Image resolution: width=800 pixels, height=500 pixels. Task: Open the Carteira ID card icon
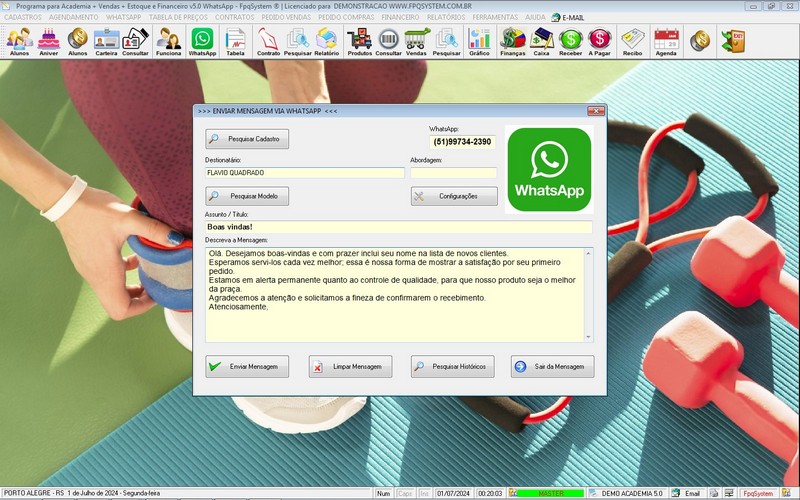tap(106, 42)
